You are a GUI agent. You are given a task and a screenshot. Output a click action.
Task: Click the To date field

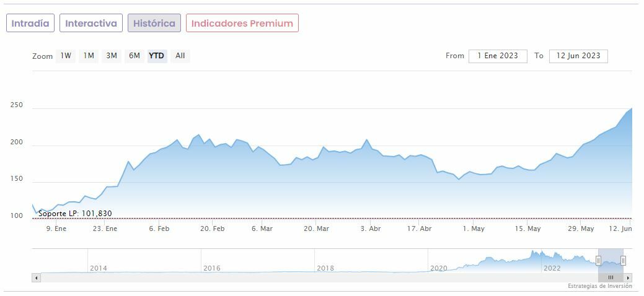point(578,56)
